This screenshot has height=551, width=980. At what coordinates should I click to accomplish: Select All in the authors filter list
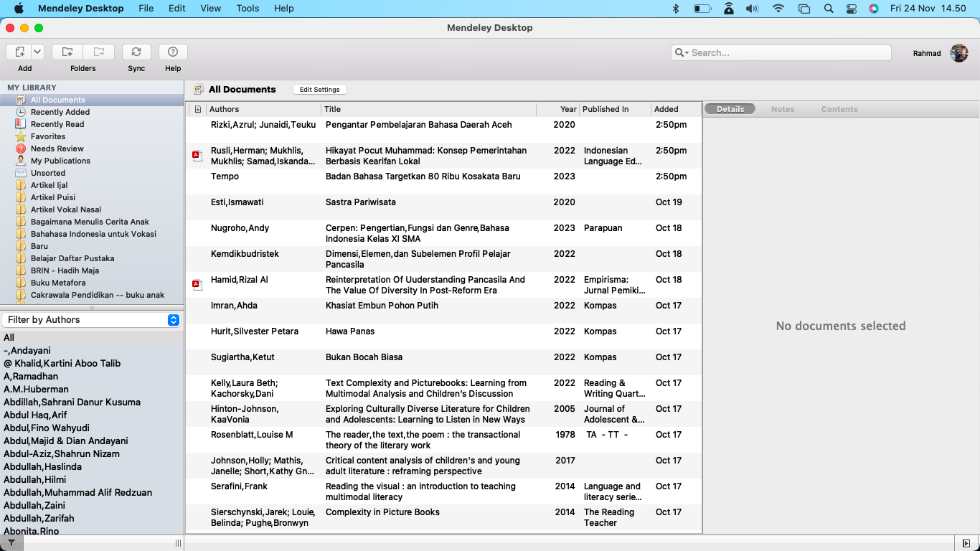coord(92,337)
